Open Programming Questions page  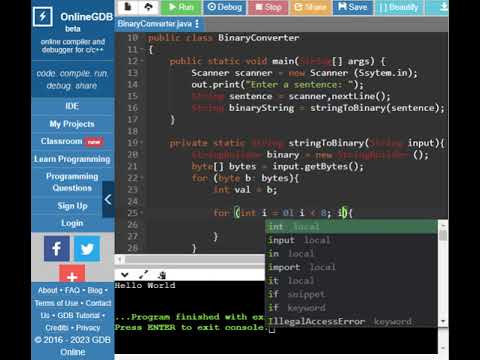point(72,182)
